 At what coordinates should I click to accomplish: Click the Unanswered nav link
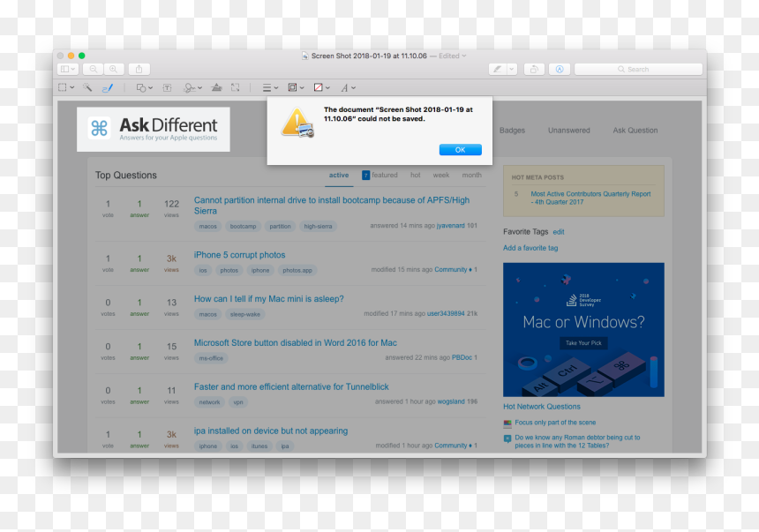[x=568, y=131]
